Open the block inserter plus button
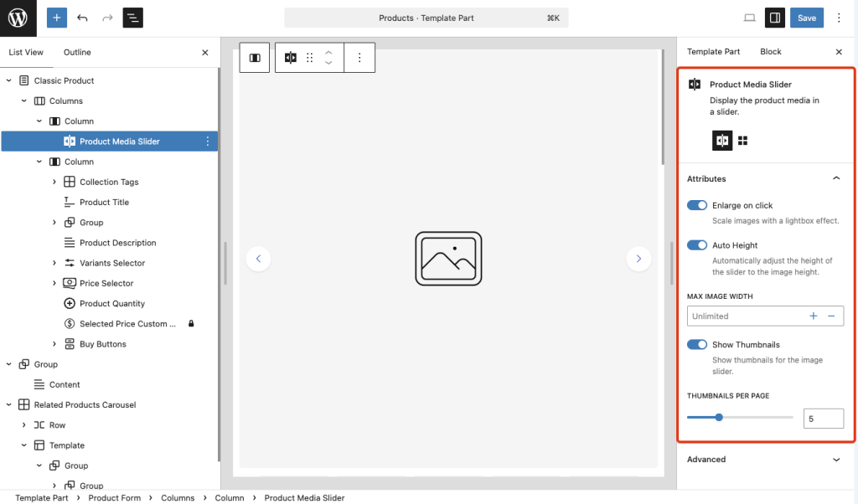Screen dimensions: 858x504 pyautogui.click(x=57, y=18)
